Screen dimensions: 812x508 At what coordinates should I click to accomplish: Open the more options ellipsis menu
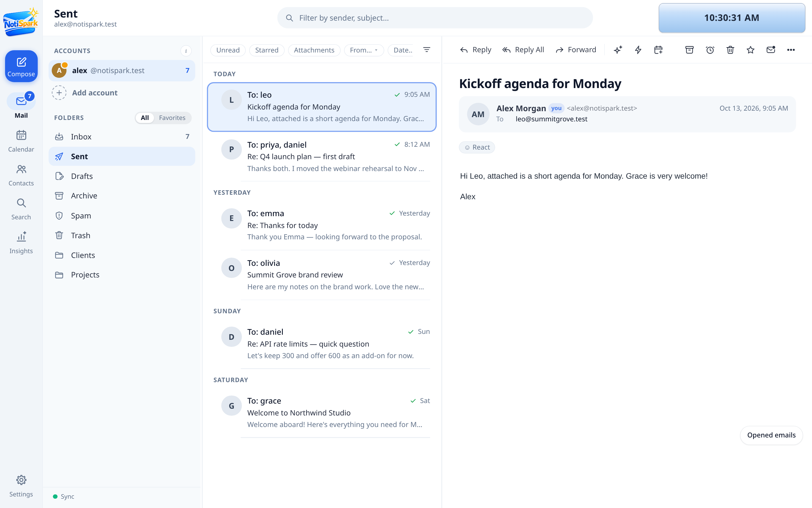(791, 50)
